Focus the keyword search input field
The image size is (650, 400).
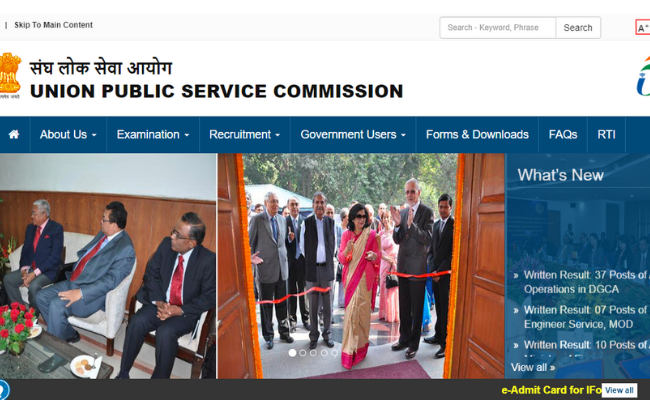point(497,28)
